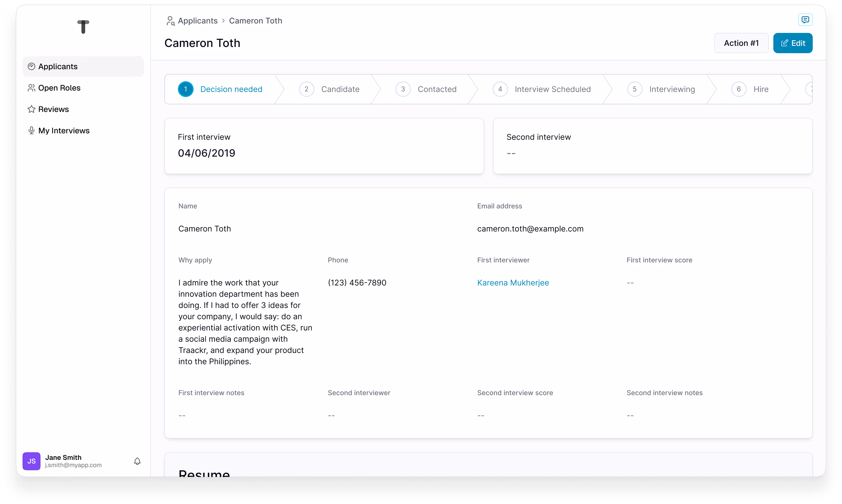Navigate back via Applicants breadcrumb
Viewport: 842px width, 504px height.
(x=198, y=21)
